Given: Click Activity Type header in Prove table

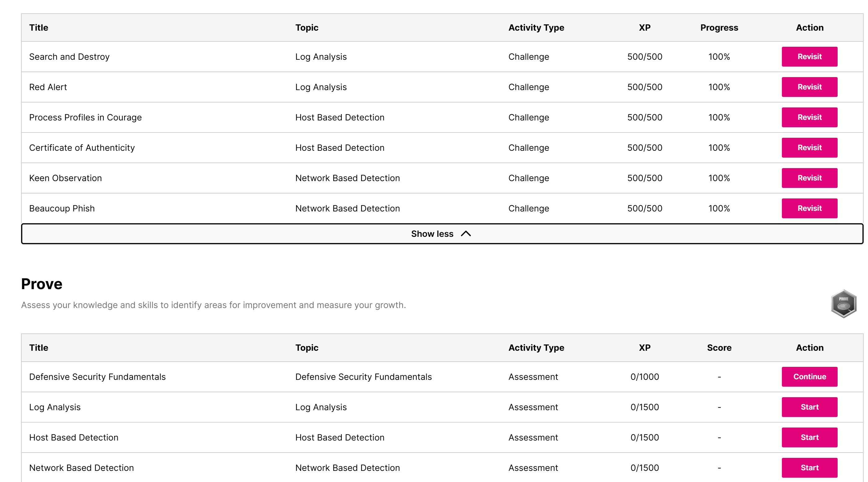Looking at the screenshot, I should [x=536, y=348].
